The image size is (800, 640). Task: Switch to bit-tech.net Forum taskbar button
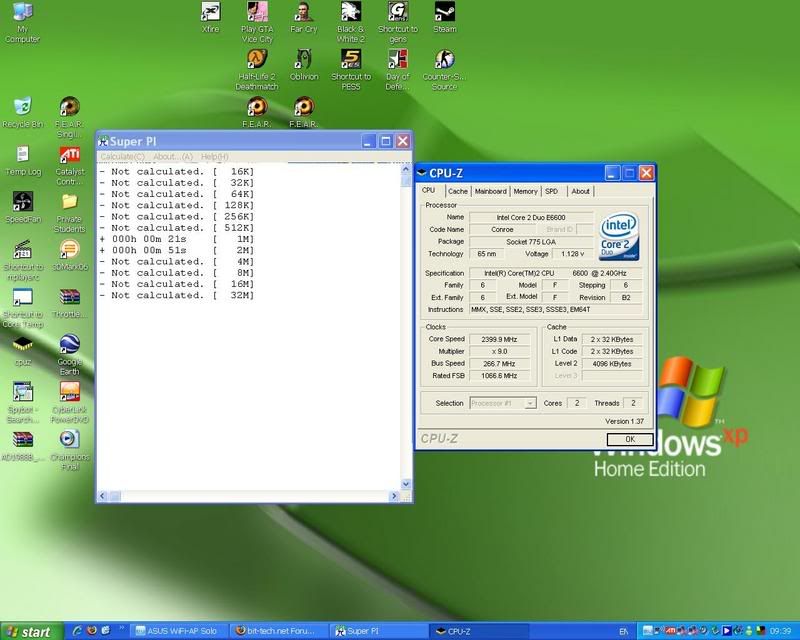point(277,631)
